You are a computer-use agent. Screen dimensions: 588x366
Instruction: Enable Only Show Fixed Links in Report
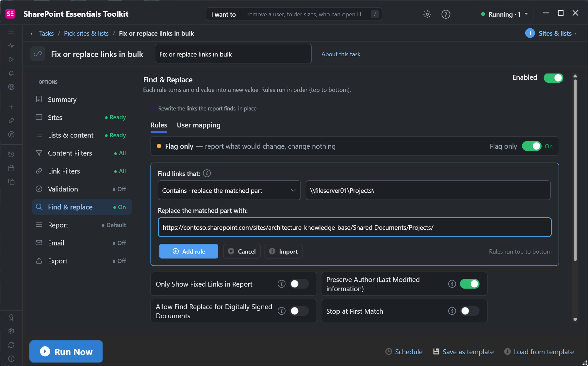pos(299,284)
